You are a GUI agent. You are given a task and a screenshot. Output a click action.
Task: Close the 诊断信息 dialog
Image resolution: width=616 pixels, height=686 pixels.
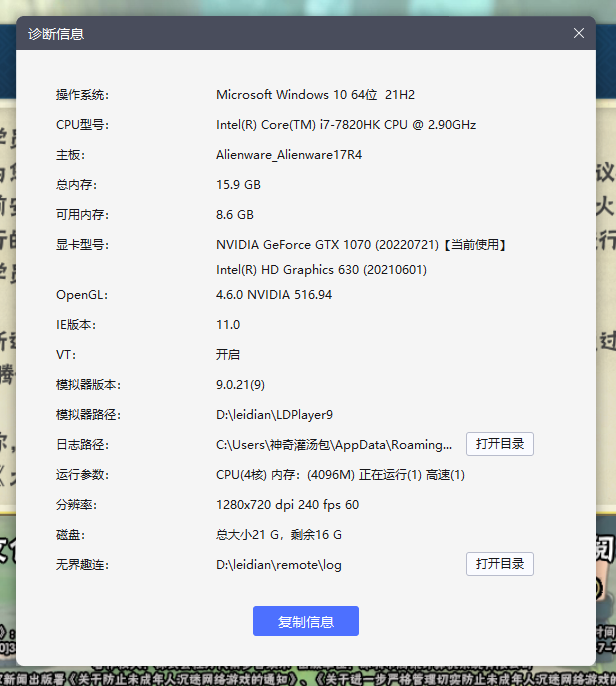click(578, 33)
